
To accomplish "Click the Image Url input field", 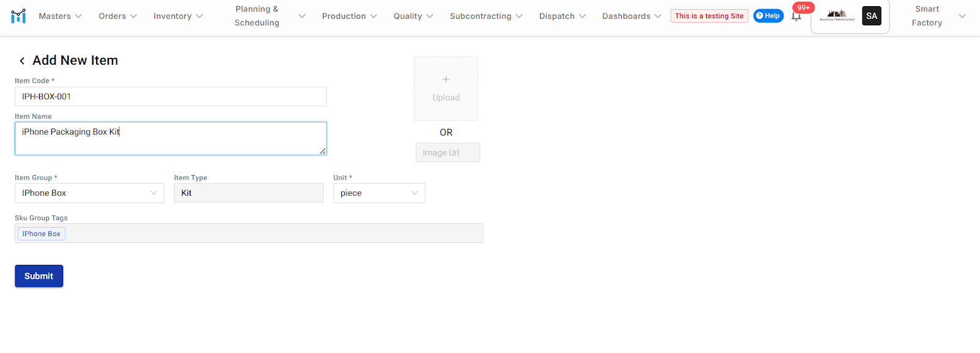I will click(447, 153).
